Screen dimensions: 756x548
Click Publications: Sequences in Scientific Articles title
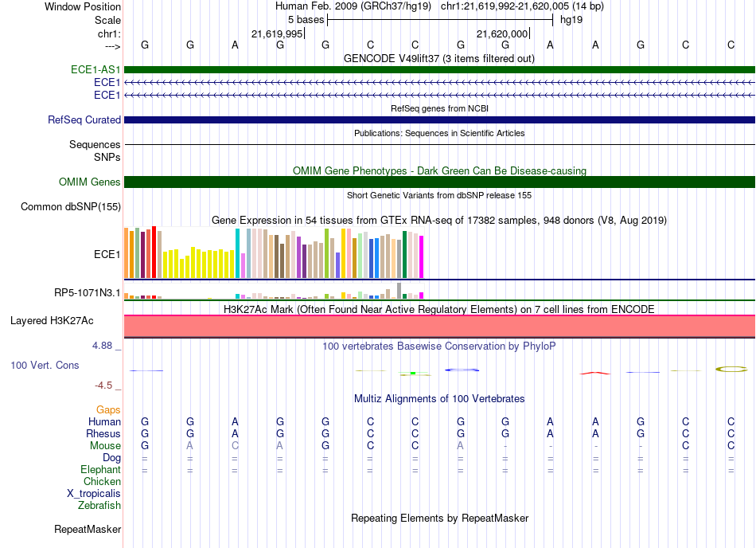point(439,133)
